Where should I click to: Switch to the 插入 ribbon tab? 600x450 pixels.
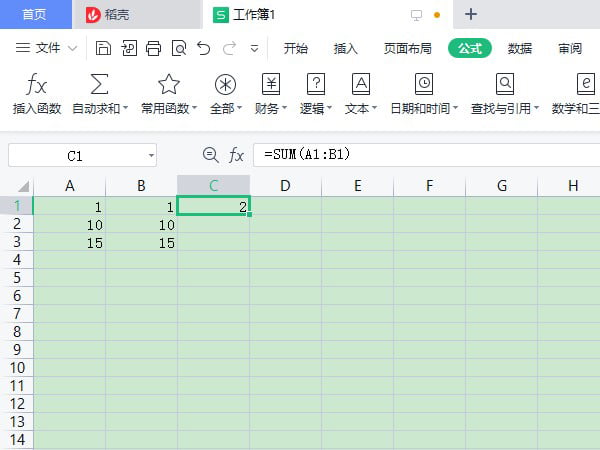[345, 48]
